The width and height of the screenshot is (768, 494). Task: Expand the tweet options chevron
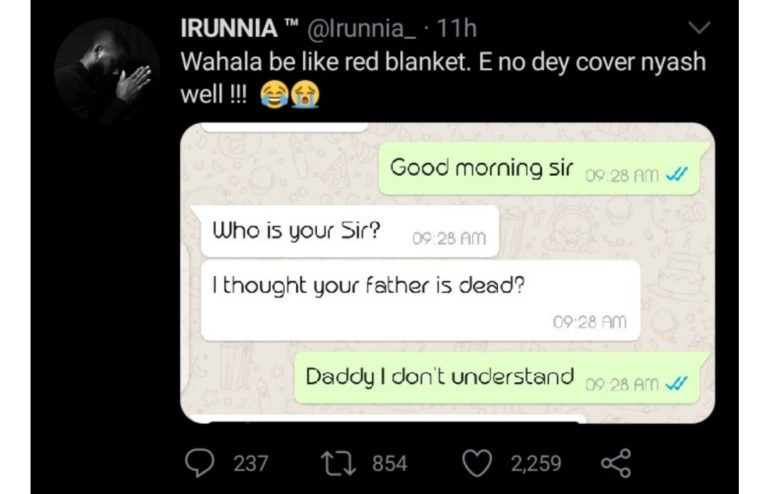(699, 27)
